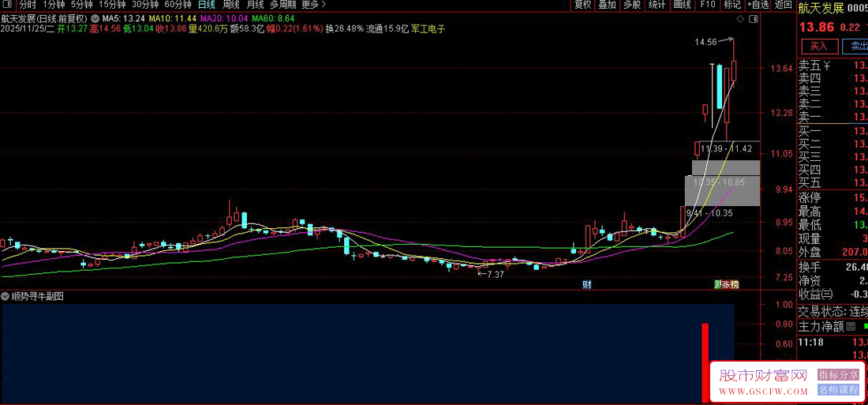Click the 换手 turnover row

[832, 267]
